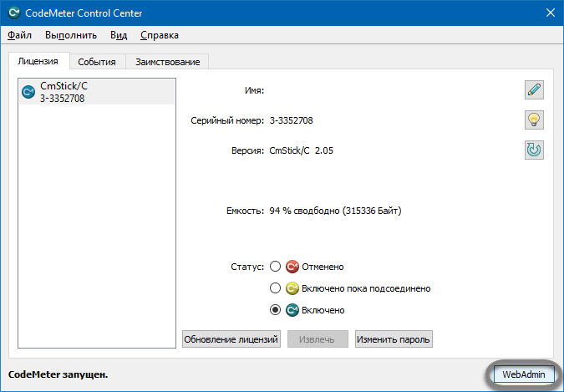Open the Вид menu
564x392 pixels.
tap(119, 35)
